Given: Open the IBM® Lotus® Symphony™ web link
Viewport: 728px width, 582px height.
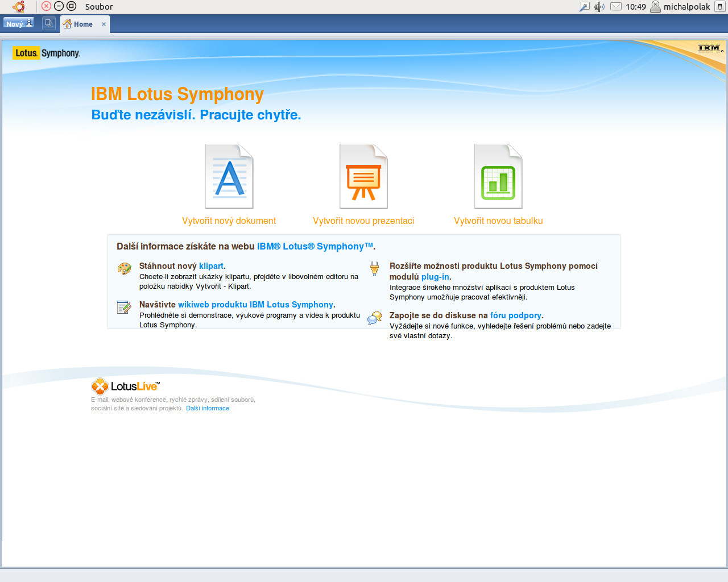Looking at the screenshot, I should click(x=315, y=246).
